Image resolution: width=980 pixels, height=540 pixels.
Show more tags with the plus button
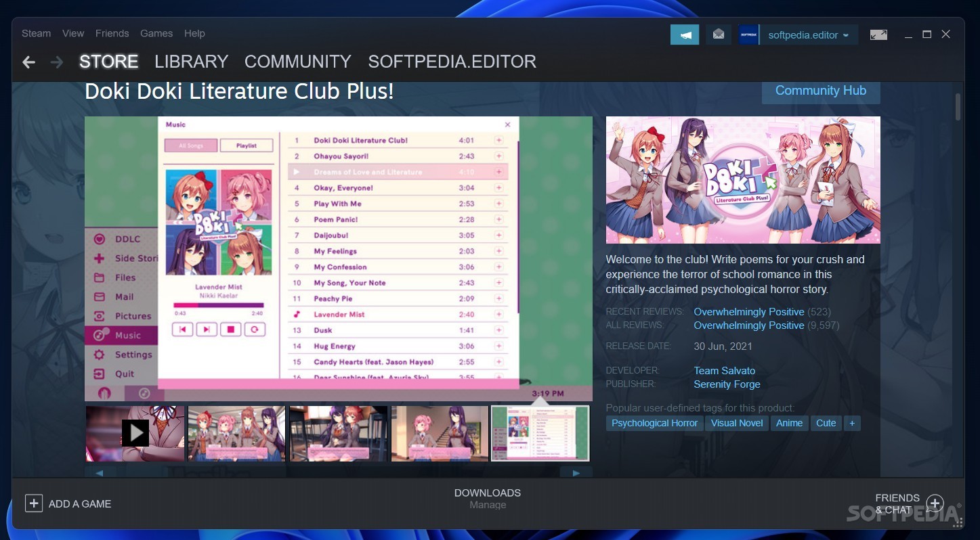tap(852, 423)
